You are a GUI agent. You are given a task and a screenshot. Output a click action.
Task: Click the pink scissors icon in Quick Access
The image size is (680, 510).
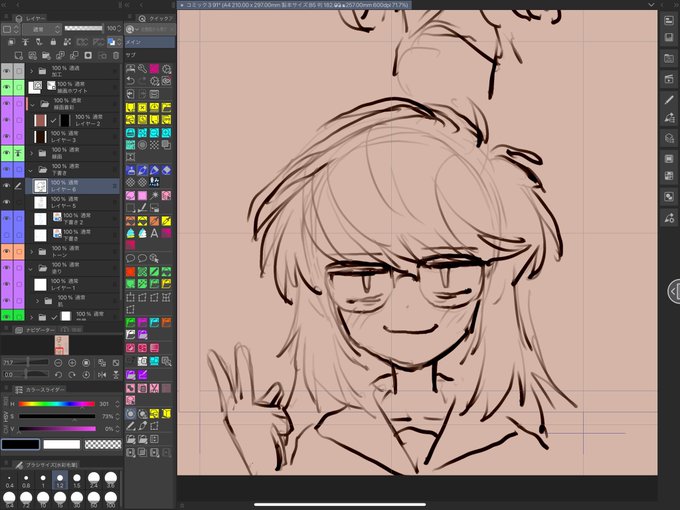(x=154, y=389)
